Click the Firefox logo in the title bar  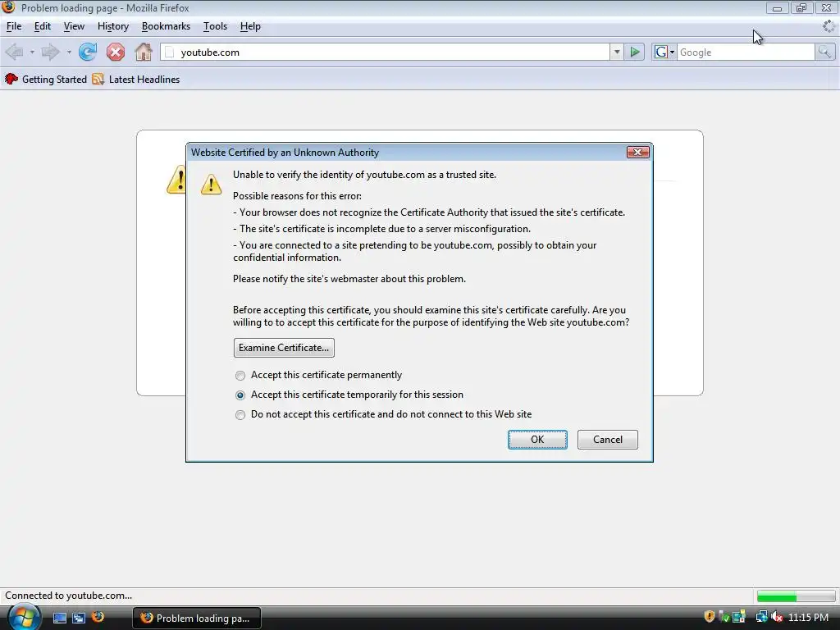click(x=8, y=7)
